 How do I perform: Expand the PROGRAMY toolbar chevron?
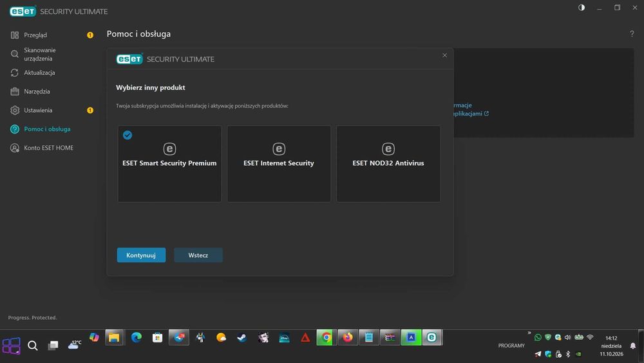tap(529, 333)
